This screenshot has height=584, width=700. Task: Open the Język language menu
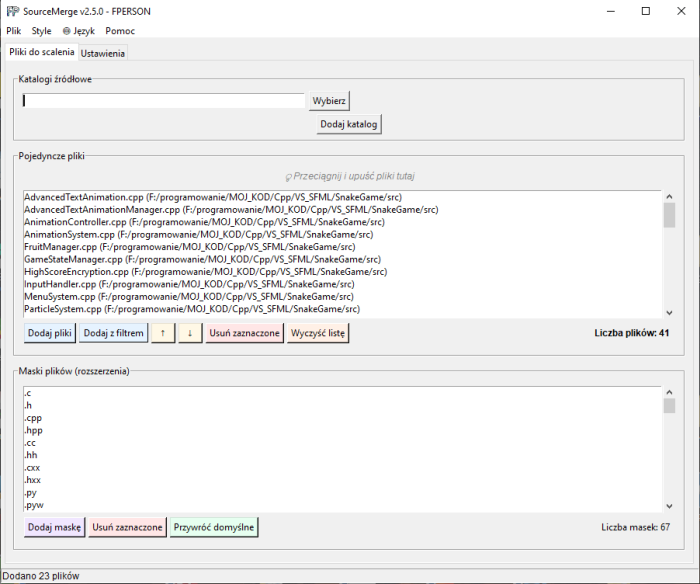point(78,31)
